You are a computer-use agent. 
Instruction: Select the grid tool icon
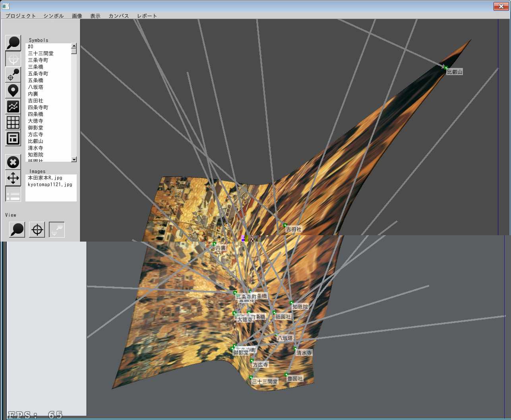pos(13,122)
